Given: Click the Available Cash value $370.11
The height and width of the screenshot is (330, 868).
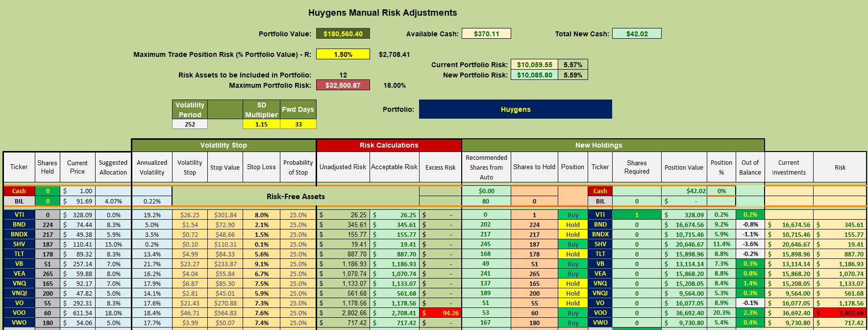Looking at the screenshot, I should point(486,34).
